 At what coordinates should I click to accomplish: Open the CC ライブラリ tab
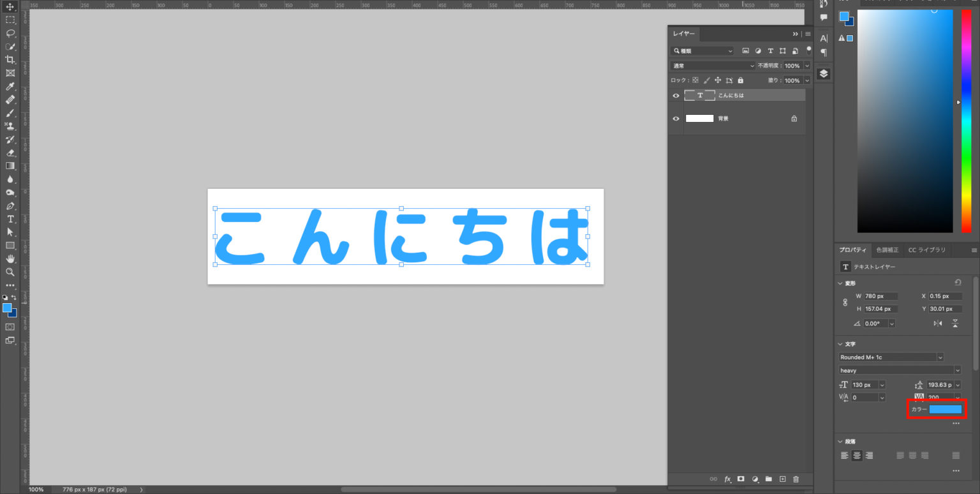(x=927, y=250)
